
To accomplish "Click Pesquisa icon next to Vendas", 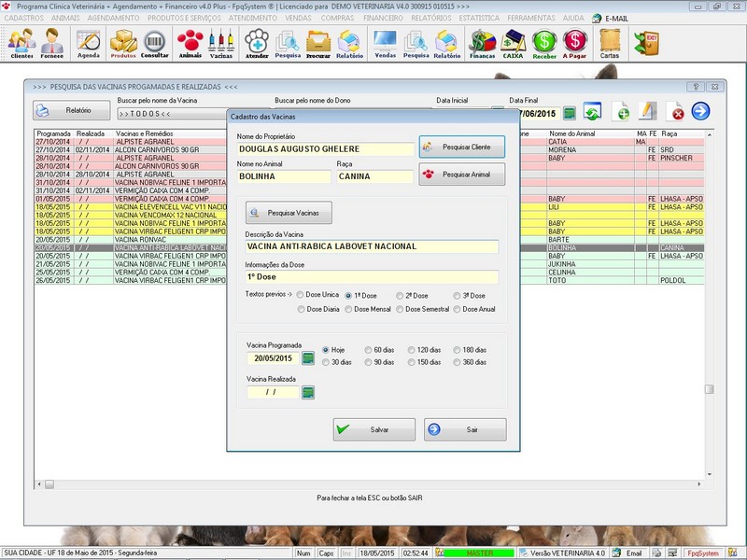I will (416, 43).
